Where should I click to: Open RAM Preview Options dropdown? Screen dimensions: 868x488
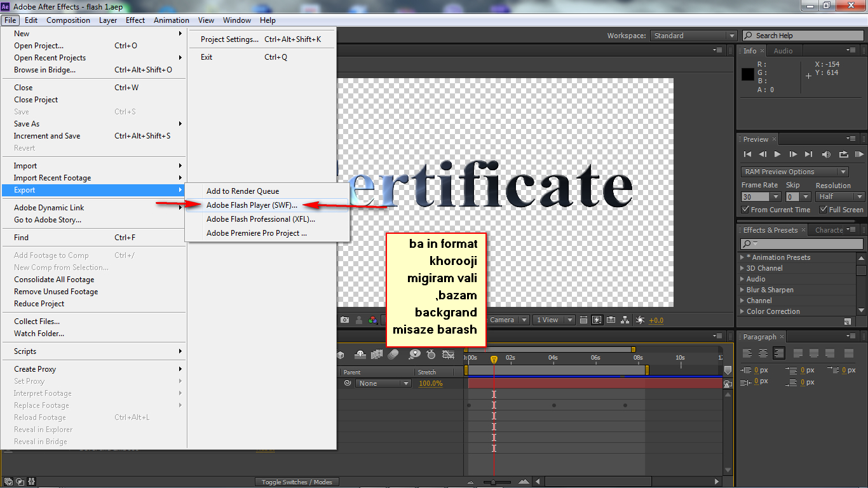pyautogui.click(x=795, y=172)
